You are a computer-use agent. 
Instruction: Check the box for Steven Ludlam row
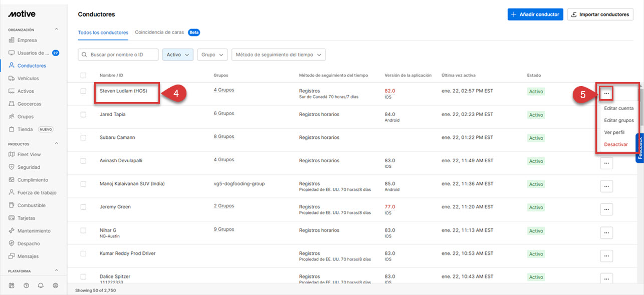[83, 91]
